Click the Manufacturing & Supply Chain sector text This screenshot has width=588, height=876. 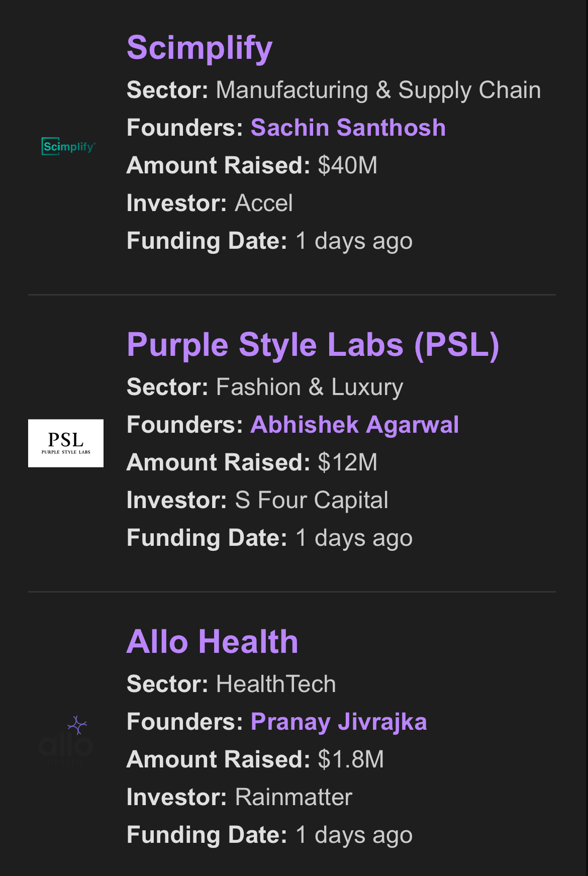point(378,90)
